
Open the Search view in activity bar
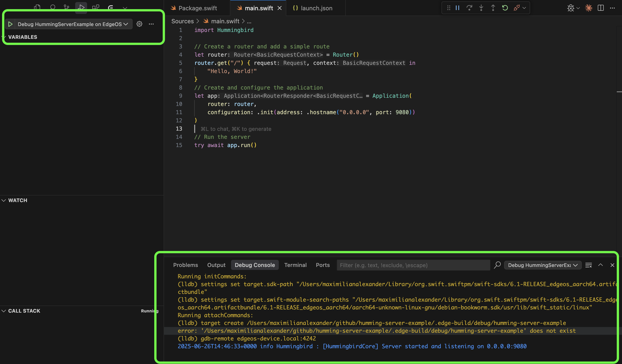tap(52, 7)
